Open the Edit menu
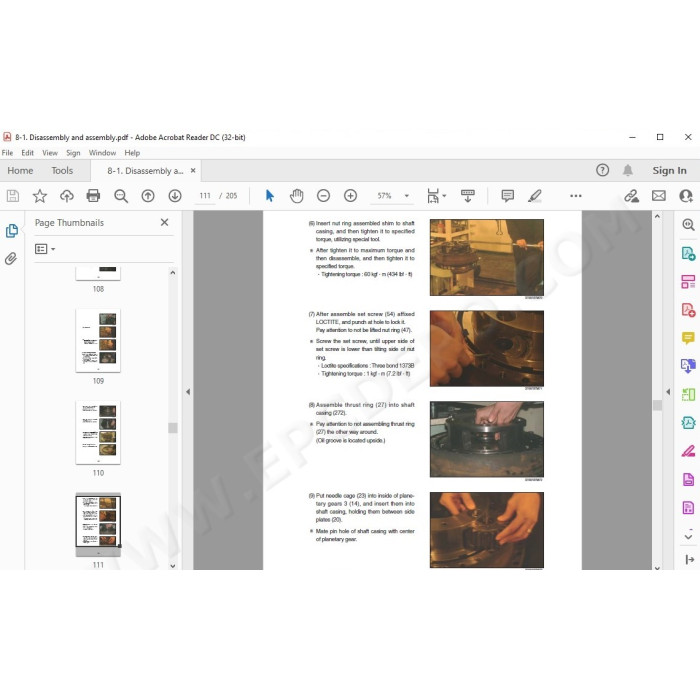This screenshot has height=700, width=700. pos(27,153)
